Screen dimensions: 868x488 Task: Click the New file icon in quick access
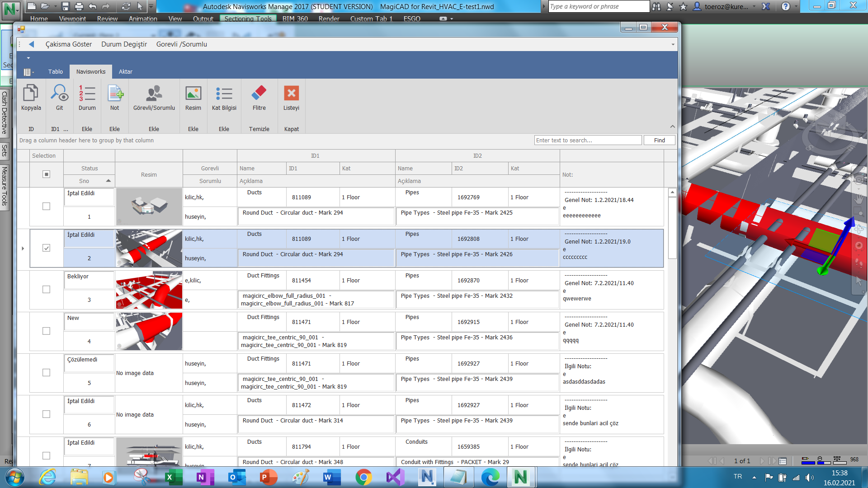coord(31,6)
